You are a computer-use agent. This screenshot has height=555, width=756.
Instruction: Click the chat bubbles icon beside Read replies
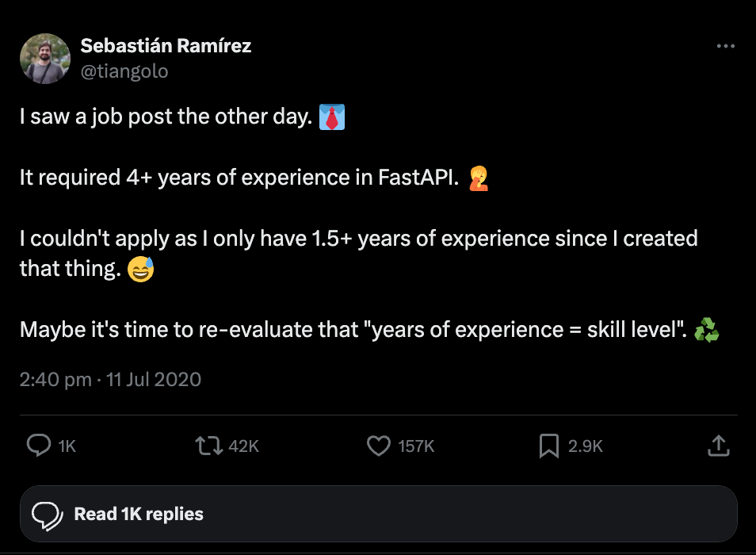(x=48, y=515)
